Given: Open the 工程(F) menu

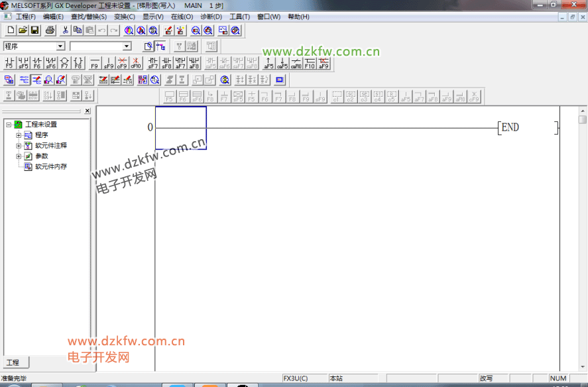Looking at the screenshot, I should pos(26,17).
